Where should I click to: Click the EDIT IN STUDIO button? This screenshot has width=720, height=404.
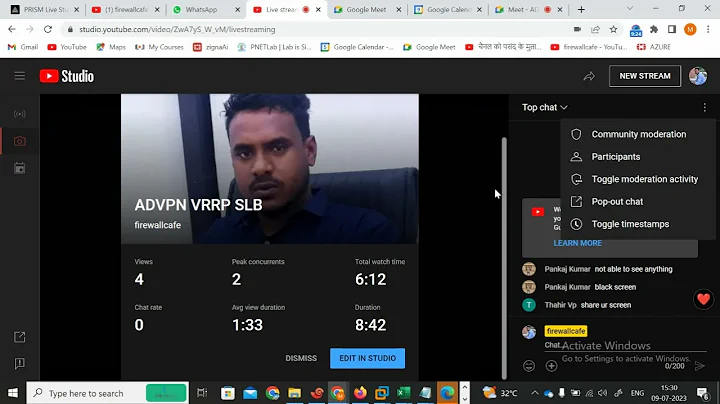tap(367, 358)
